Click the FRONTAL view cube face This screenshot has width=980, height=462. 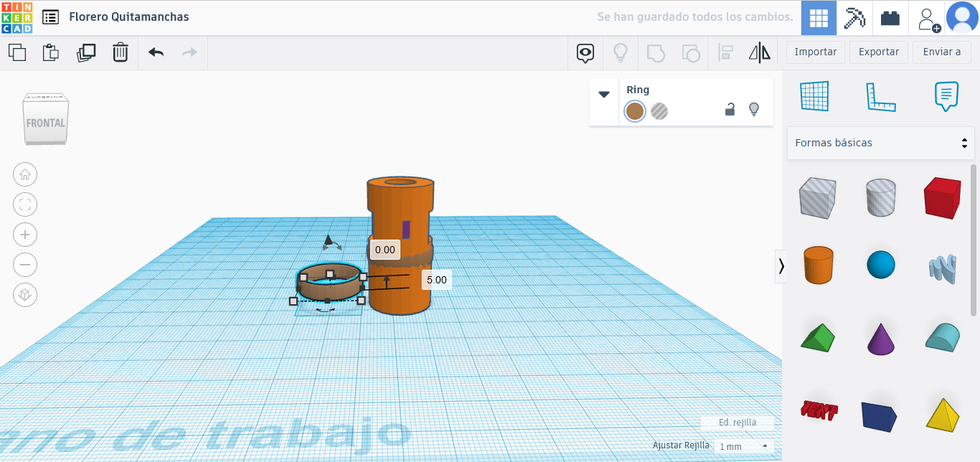point(45,123)
